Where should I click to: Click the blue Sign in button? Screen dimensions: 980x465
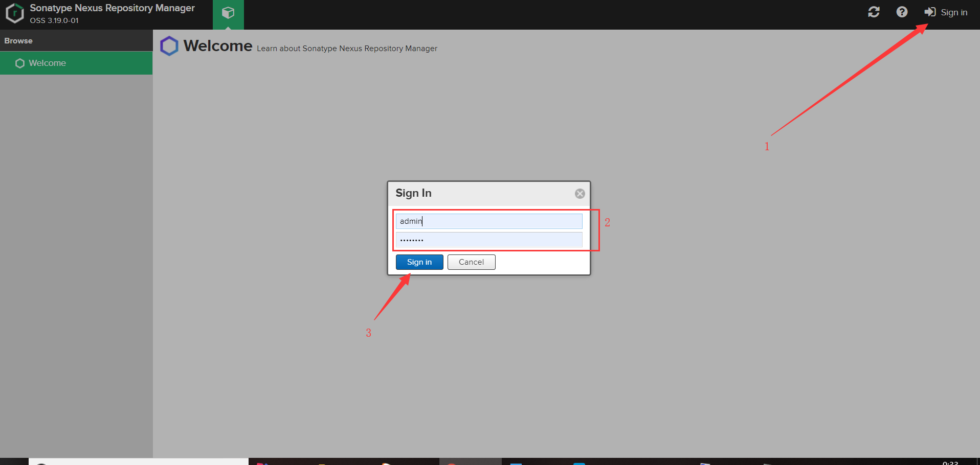(x=419, y=262)
